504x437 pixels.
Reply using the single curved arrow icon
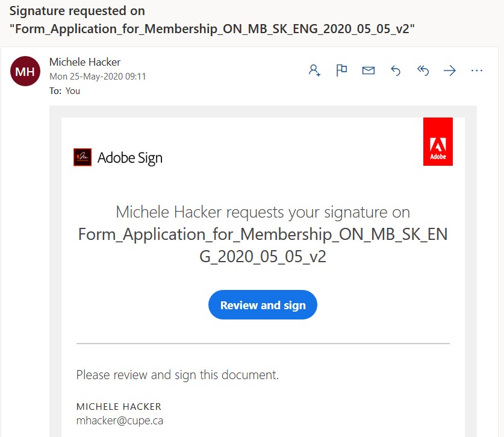[396, 70]
